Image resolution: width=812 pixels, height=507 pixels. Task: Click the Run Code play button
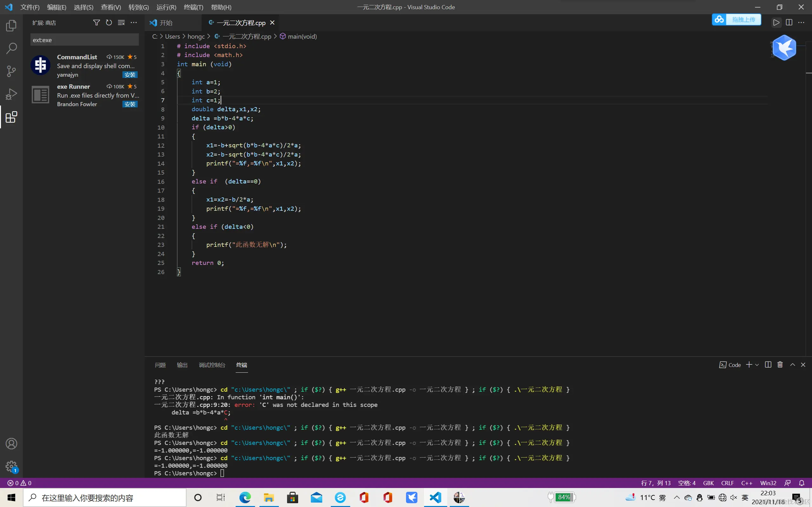(776, 22)
